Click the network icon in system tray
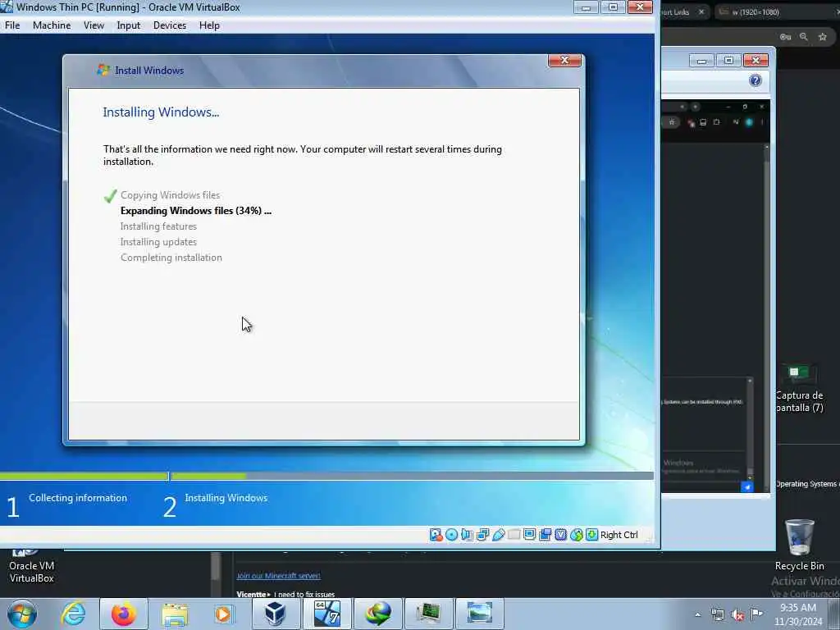This screenshot has width=840, height=630. 717,614
